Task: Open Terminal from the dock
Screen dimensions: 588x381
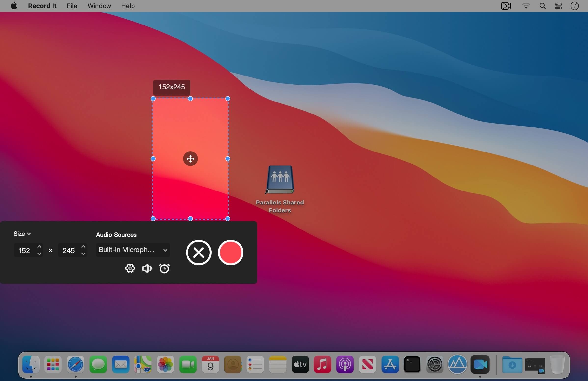Action: (412, 364)
